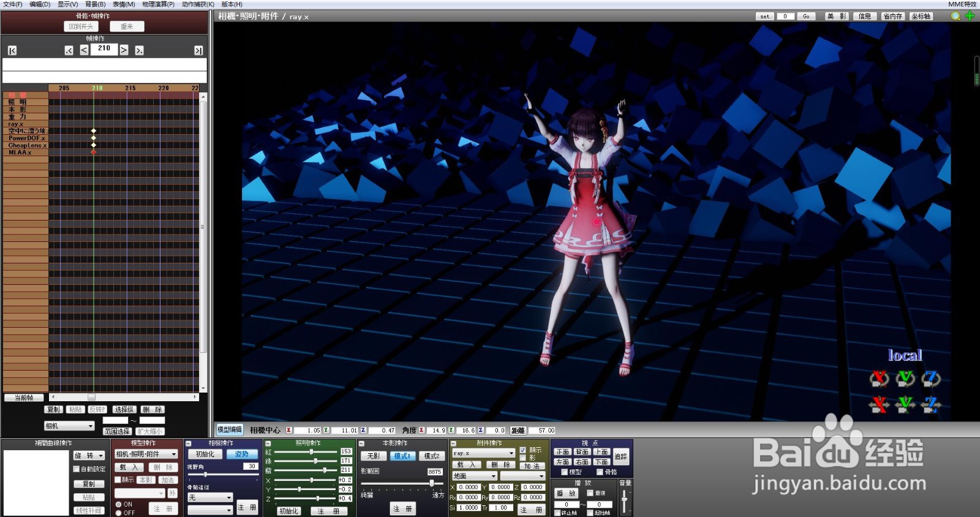Click the red X camera center axis button
The height and width of the screenshot is (517, 980).
tap(288, 431)
